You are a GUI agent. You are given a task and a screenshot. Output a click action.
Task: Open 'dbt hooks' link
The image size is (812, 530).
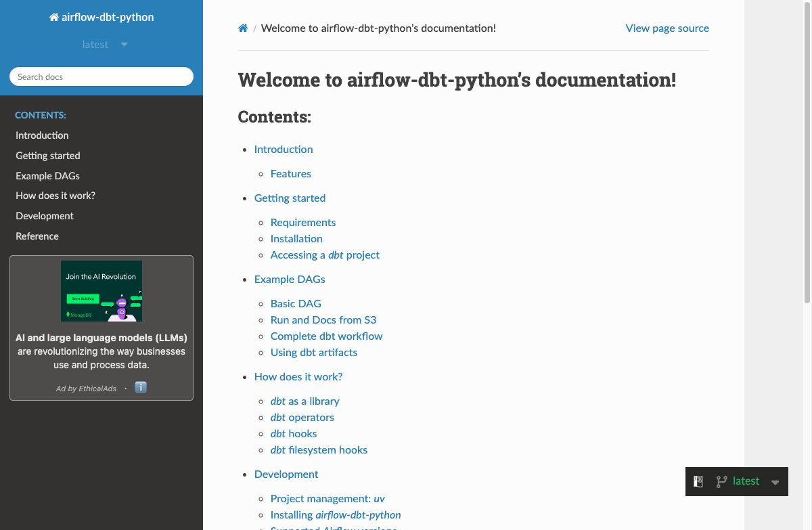click(x=294, y=434)
